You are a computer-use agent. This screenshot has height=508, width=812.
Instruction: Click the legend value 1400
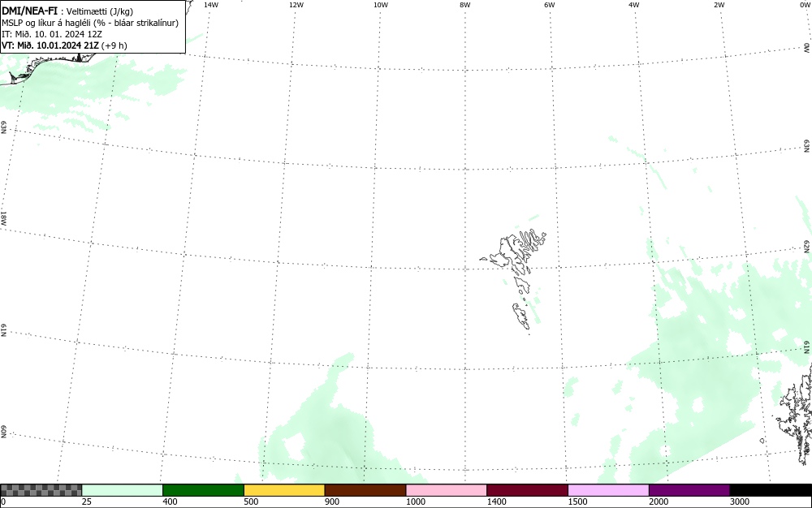point(497,502)
